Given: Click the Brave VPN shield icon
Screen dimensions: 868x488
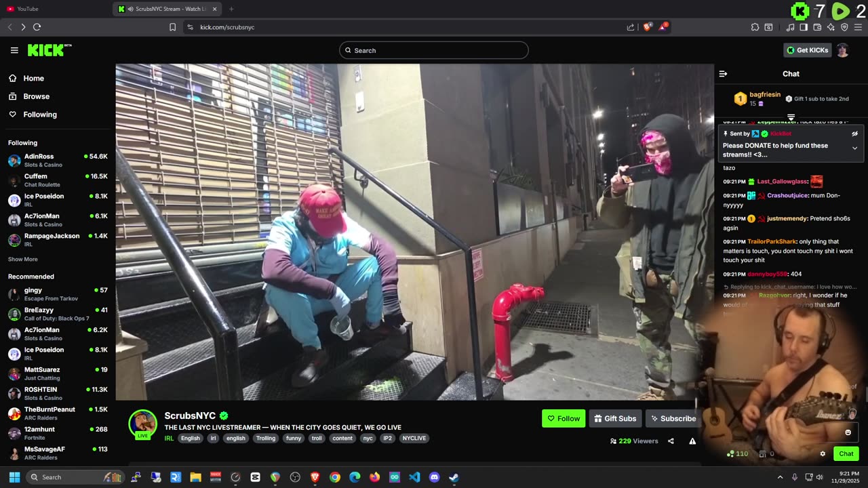Looking at the screenshot, I should click(x=844, y=27).
